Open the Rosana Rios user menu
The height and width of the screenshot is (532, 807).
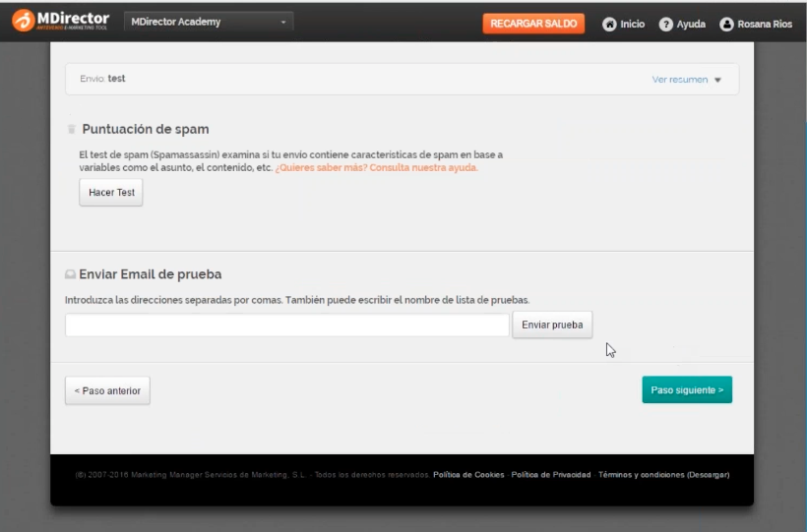[756, 25]
